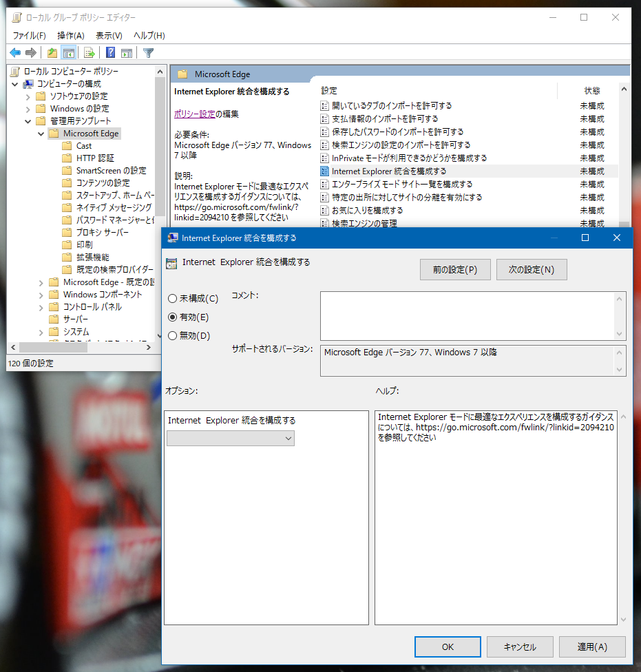The height and width of the screenshot is (672, 641).
Task: Toggle the console tree pane icon
Action: pyautogui.click(x=70, y=52)
